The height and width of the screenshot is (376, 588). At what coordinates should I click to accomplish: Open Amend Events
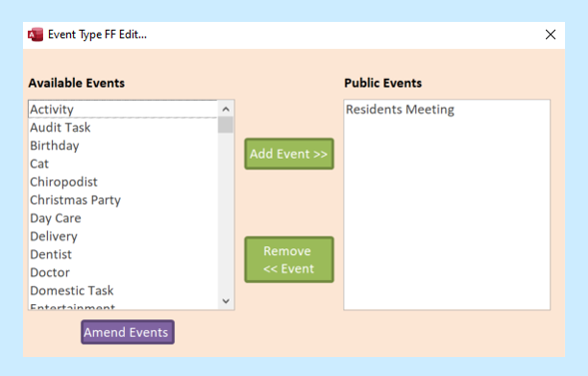click(128, 332)
